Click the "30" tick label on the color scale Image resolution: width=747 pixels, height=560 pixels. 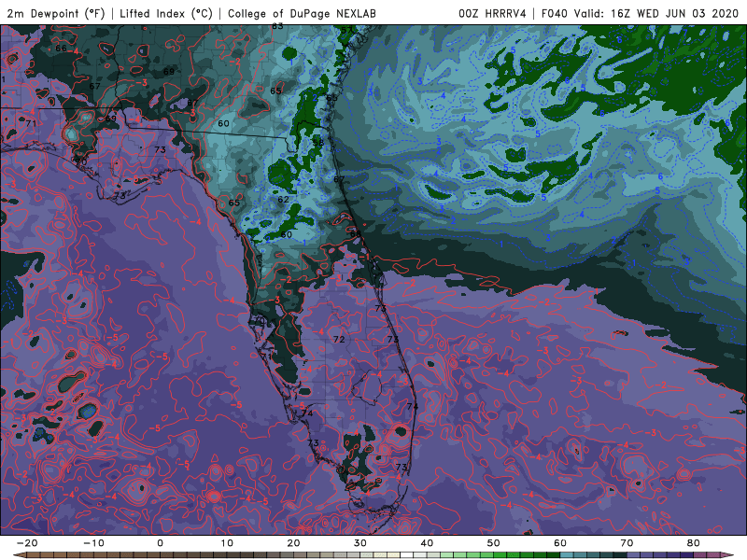coord(360,543)
